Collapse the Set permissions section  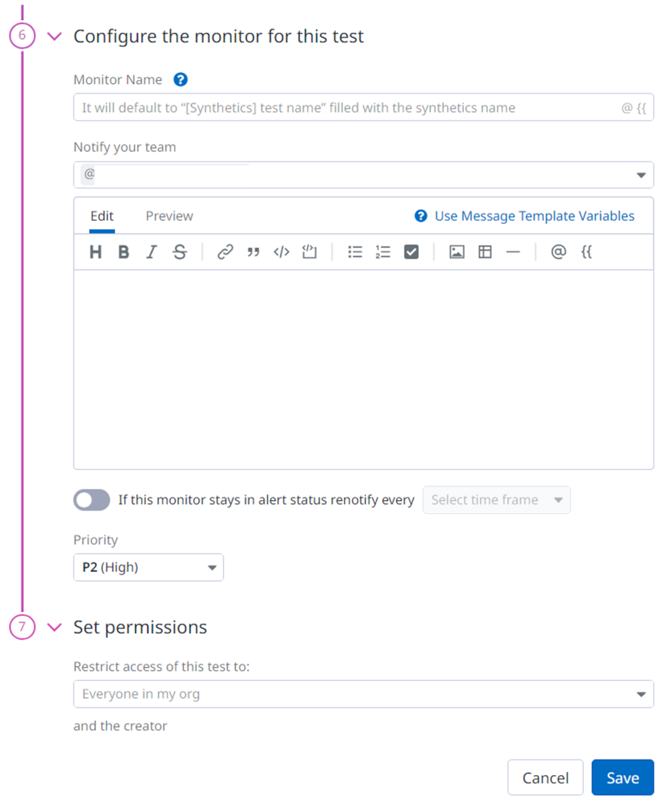[x=55, y=628]
